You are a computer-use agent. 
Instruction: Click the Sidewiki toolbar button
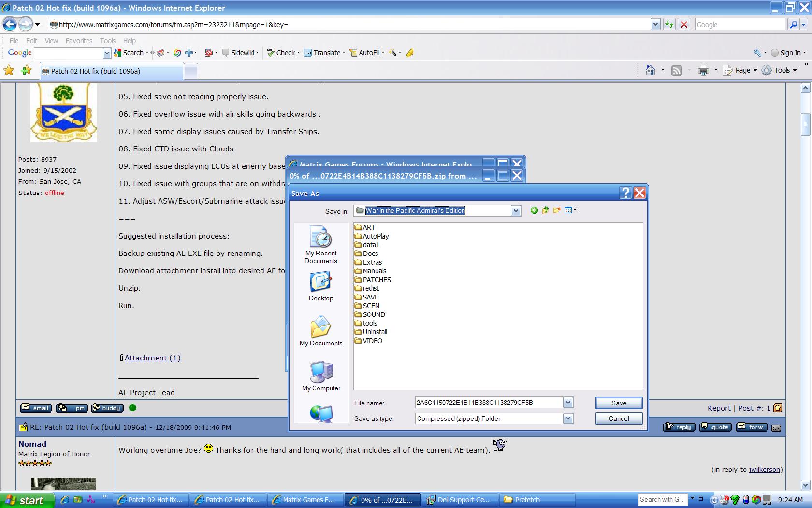240,53
